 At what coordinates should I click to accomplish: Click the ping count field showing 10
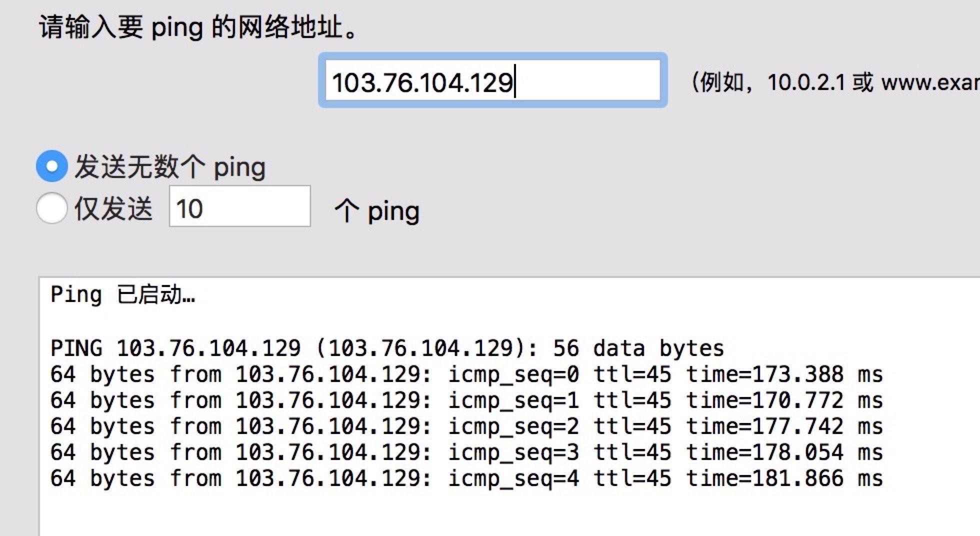tap(239, 207)
